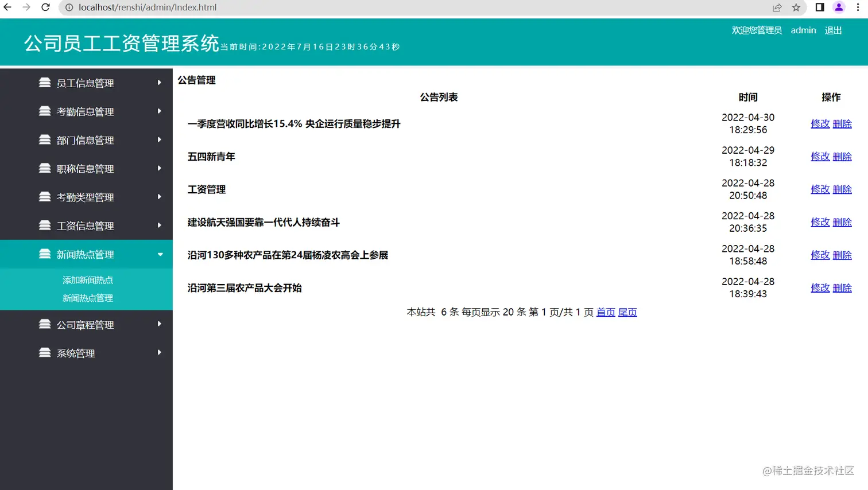Select 添加新闻热点 submenu item
Viewport: 868px width, 490px height.
(87, 279)
